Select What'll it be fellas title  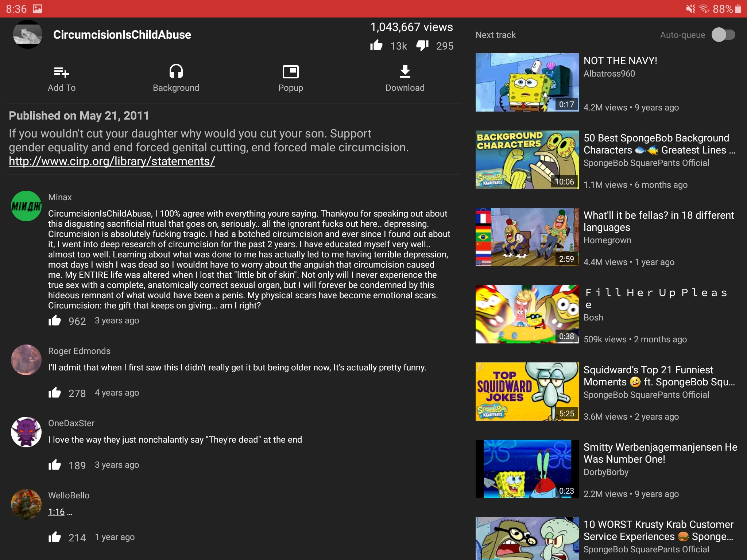(659, 221)
